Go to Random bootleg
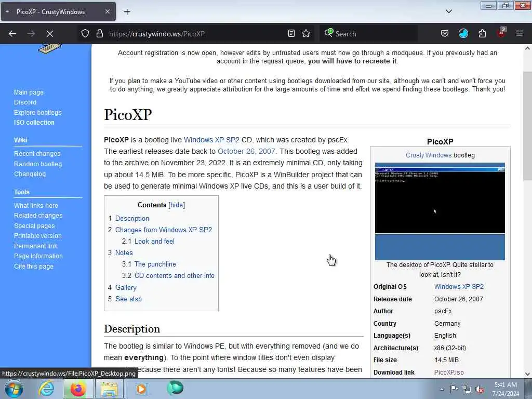This screenshot has width=532, height=399. (x=37, y=164)
